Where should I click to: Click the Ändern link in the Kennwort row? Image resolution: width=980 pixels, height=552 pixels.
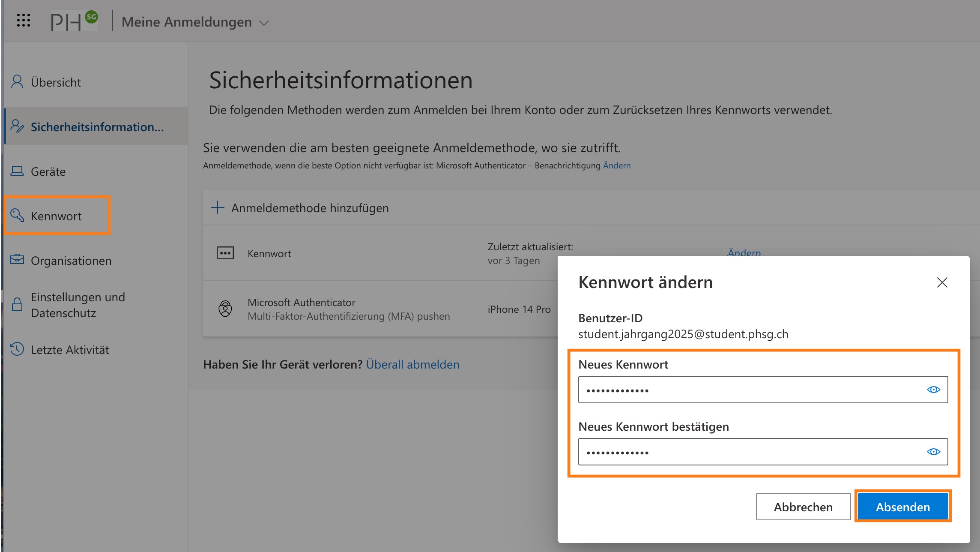click(x=744, y=252)
